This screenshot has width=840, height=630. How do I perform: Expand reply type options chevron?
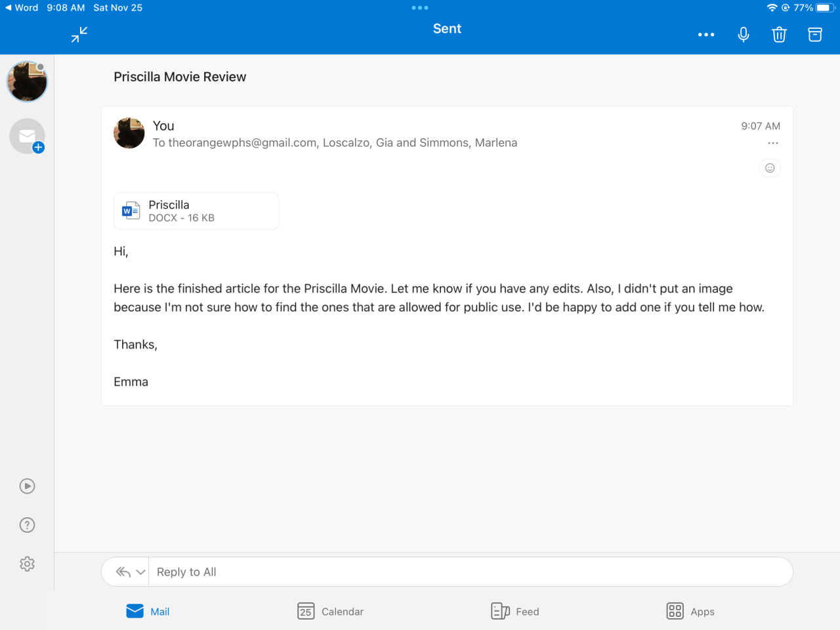click(140, 572)
